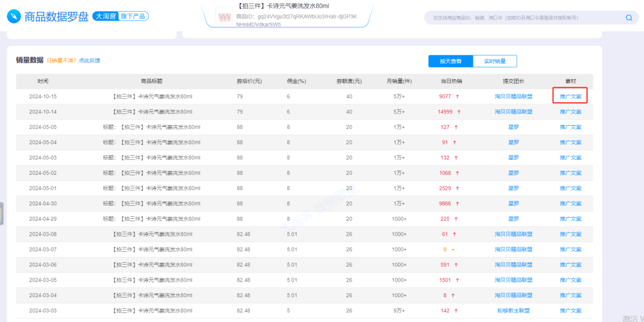Click the 券额度(元) column header
The width and height of the screenshot is (644, 322).
(349, 81)
